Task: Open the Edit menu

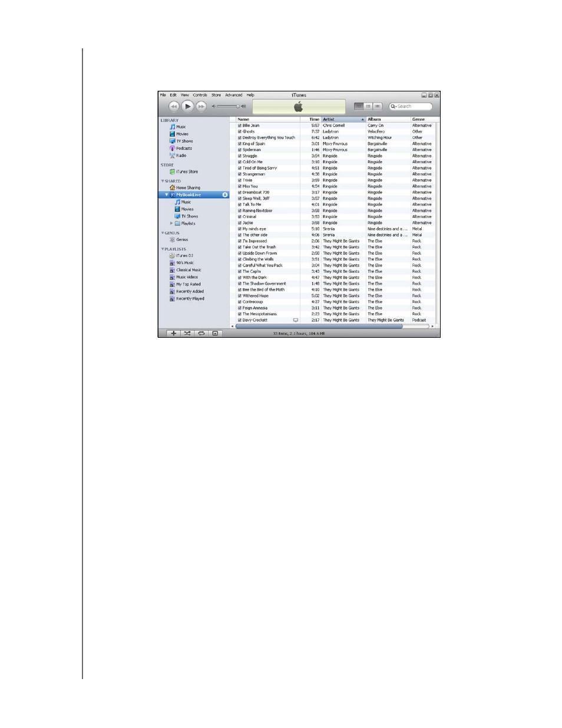Action: pyautogui.click(x=173, y=95)
